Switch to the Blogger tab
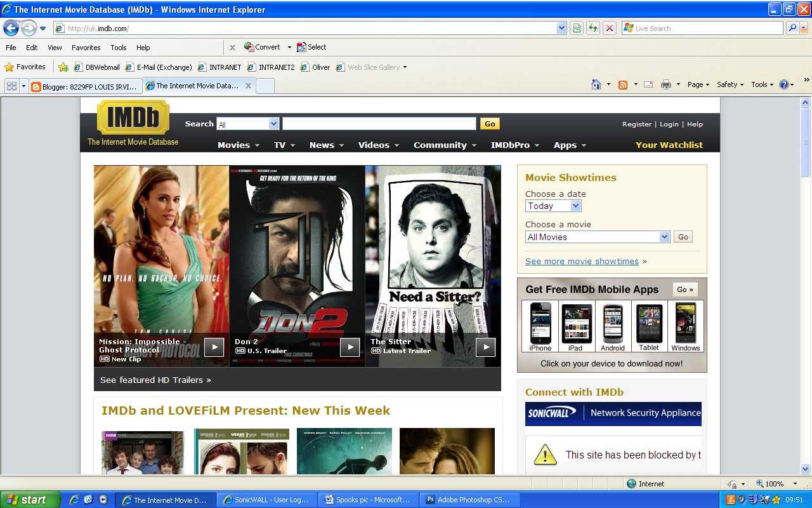 point(85,86)
